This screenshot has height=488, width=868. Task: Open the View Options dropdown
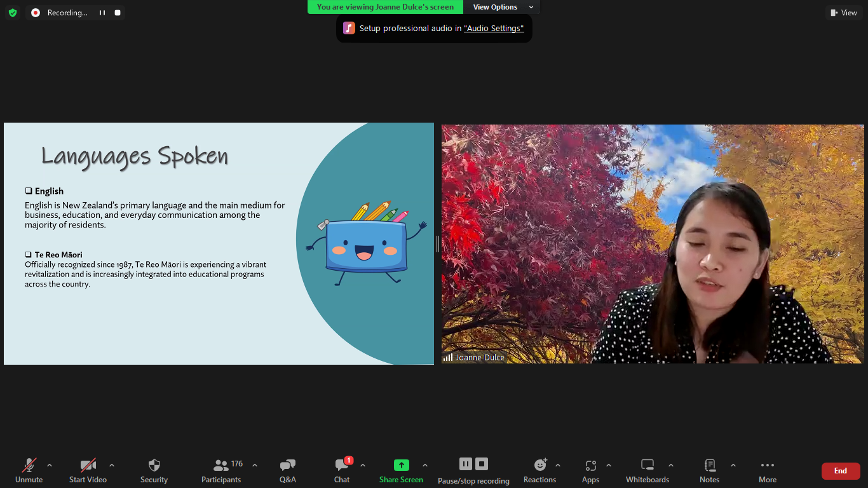[x=502, y=7]
